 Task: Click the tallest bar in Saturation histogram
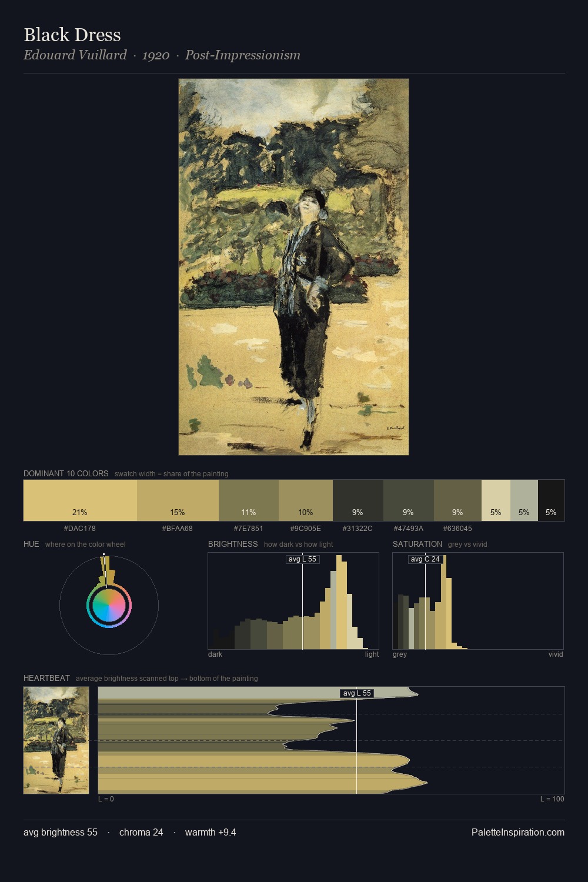click(x=444, y=602)
